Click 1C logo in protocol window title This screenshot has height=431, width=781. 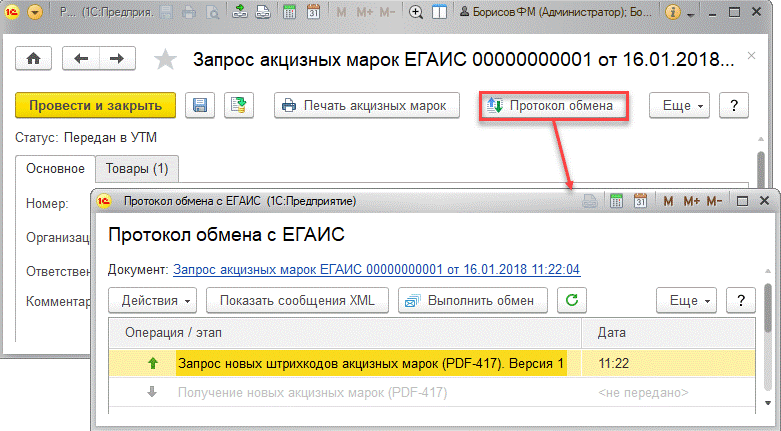[x=104, y=201]
